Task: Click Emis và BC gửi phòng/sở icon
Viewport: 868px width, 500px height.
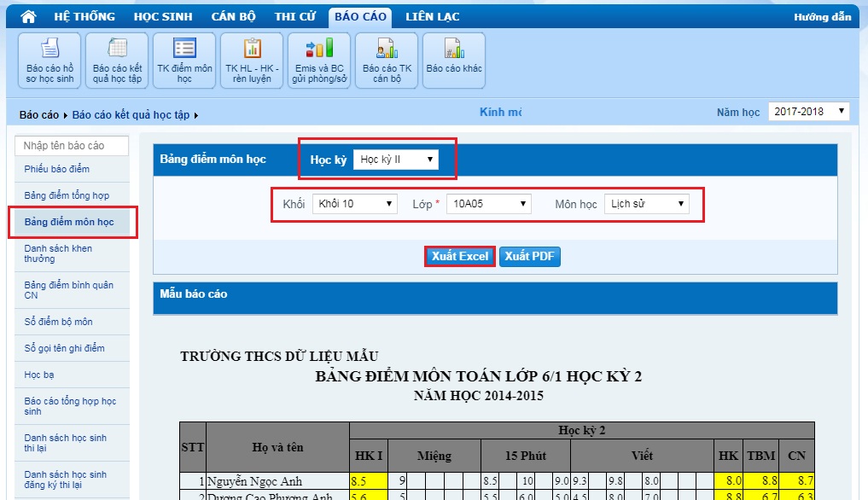Action: [319, 61]
